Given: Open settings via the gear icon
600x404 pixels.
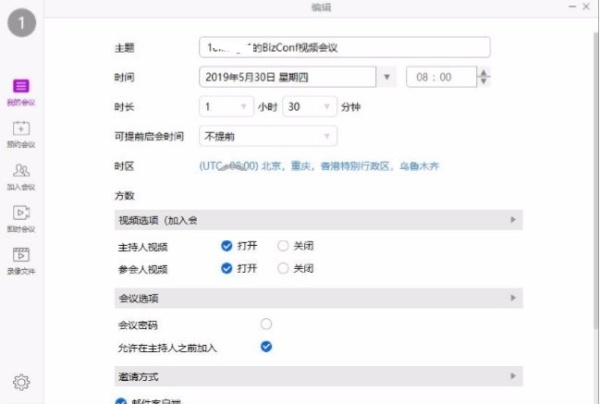Looking at the screenshot, I should (x=21, y=381).
